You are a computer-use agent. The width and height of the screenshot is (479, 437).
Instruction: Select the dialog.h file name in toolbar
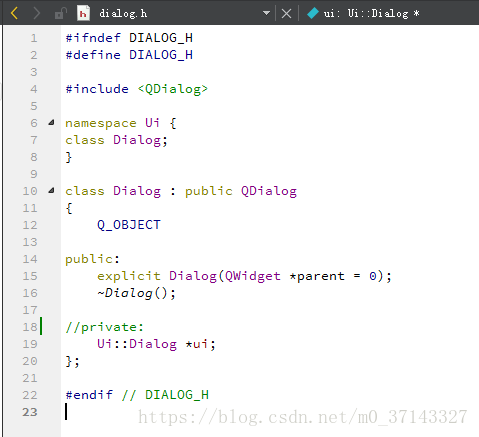(123, 14)
